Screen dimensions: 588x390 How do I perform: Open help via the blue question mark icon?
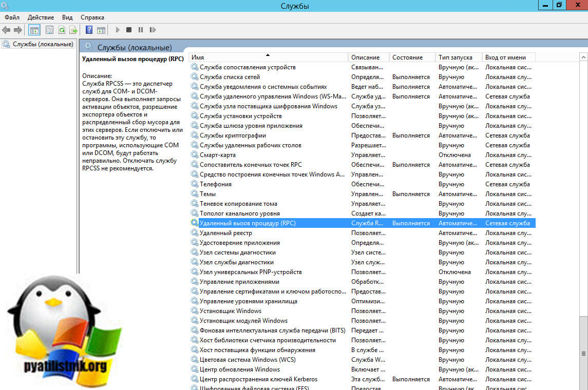click(90, 30)
